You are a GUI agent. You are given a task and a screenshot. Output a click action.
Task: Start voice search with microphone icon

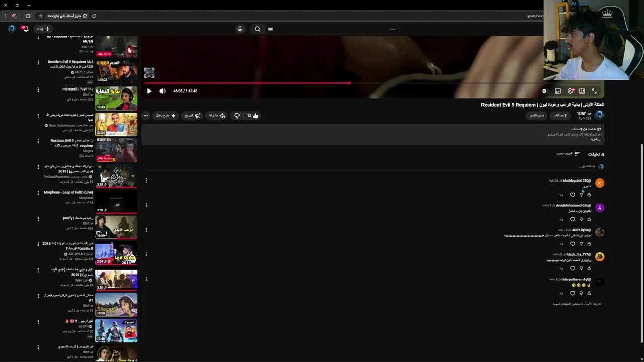coord(240,29)
